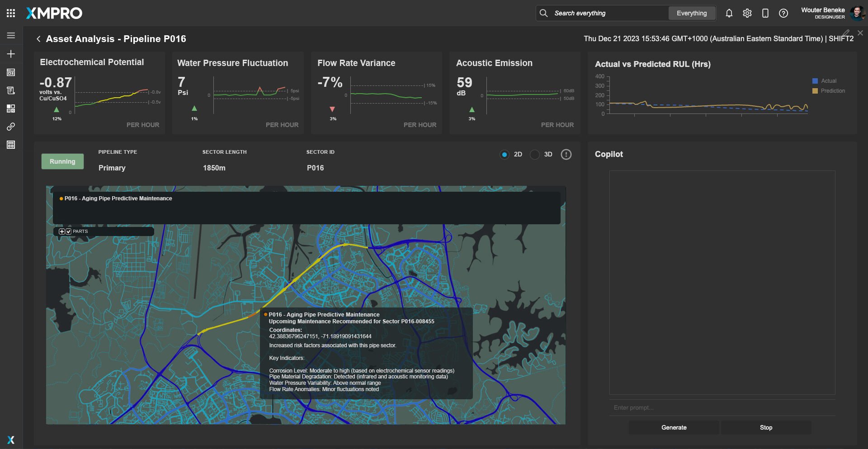
Task: Expand the hamburger menu in left sidebar
Action: [11, 35]
